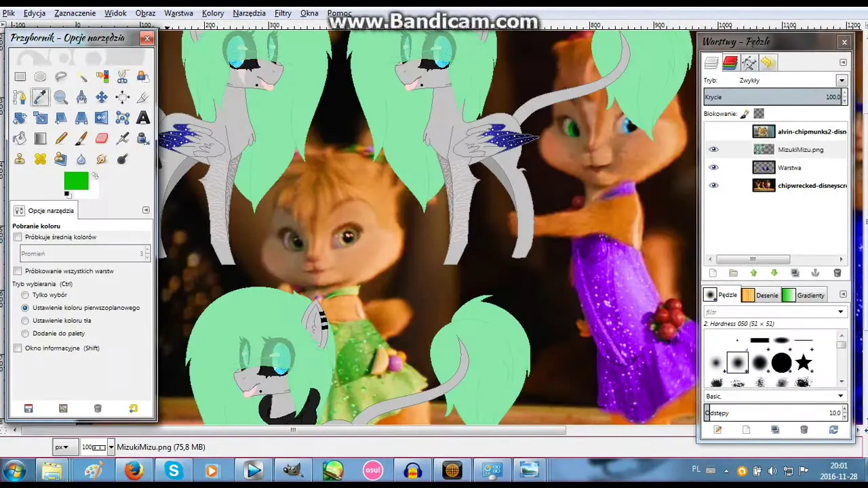The height and width of the screenshot is (488, 868).
Task: Enable 'Próbkuje średnią kolorów' checkbox
Action: (18, 237)
